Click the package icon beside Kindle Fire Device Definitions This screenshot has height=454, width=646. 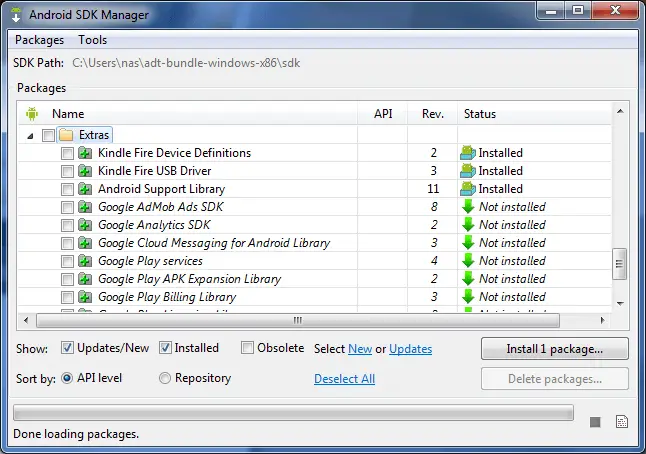85,153
